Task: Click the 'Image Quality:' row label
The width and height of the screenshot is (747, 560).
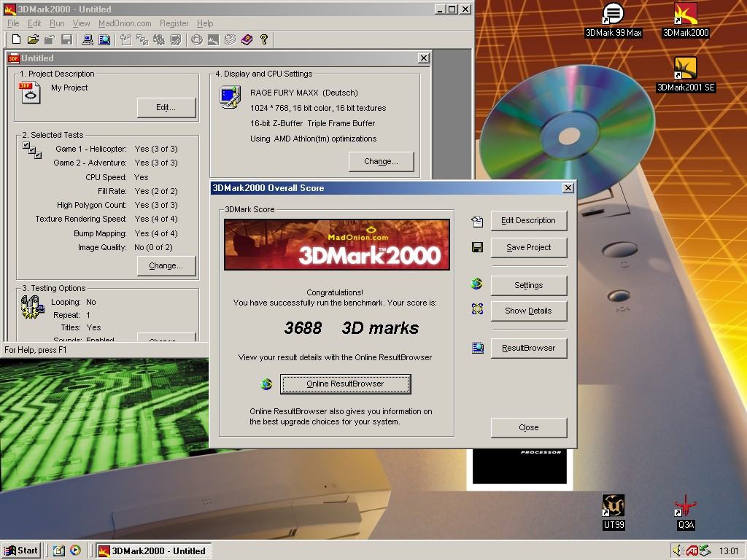Action: click(x=102, y=248)
